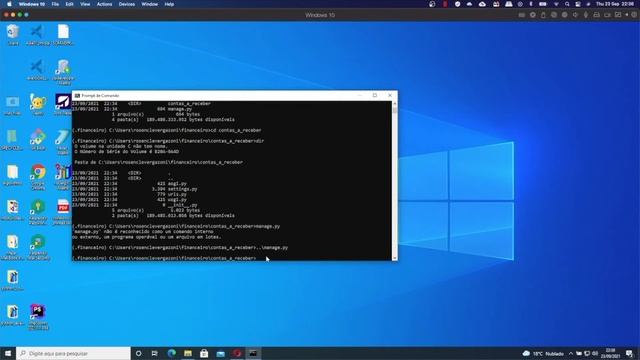Open macOS Spotlight search in the menu bar
Screen dimensions: 640x360
pyautogui.click(x=567, y=4)
